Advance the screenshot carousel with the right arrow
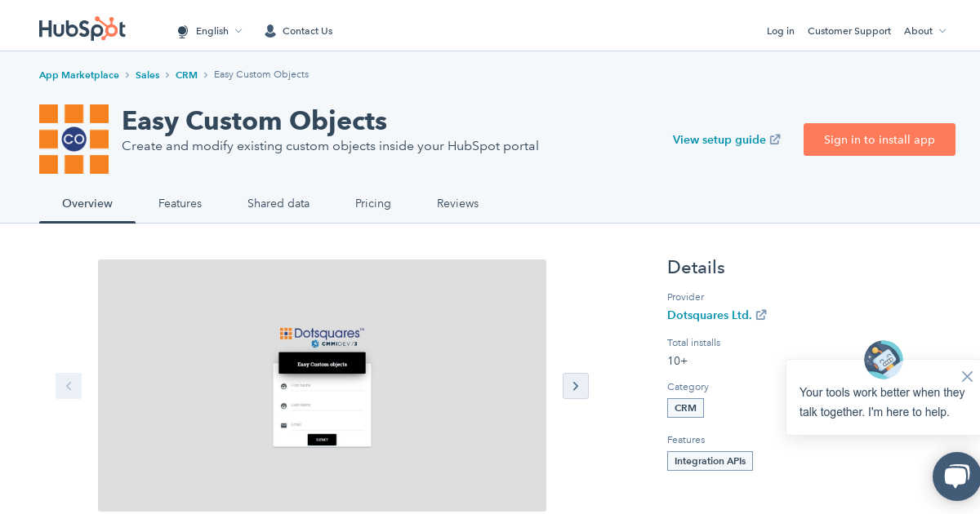This screenshot has height=514, width=980. point(576,386)
